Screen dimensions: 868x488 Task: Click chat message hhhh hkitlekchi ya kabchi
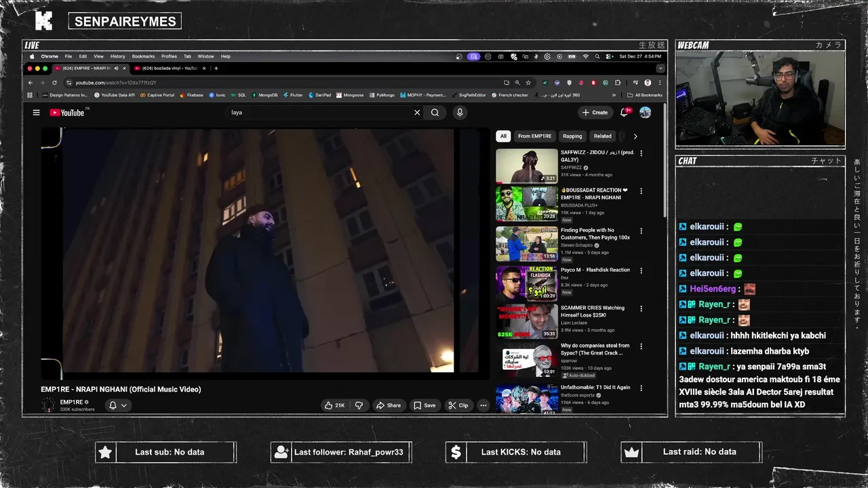click(778, 335)
